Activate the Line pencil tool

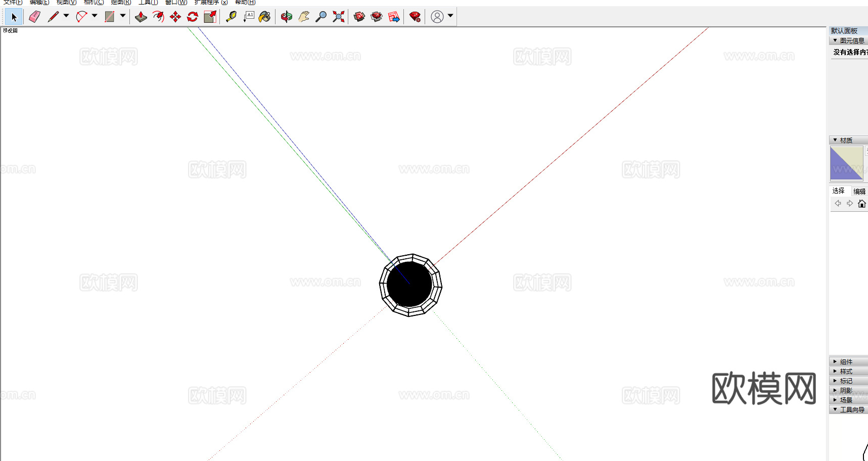(53, 17)
